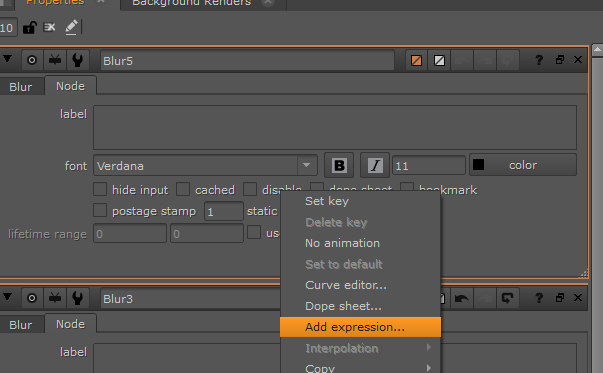Toggle bold font for Blur5 label
Viewport: 603px width, 373px height.
pos(339,165)
